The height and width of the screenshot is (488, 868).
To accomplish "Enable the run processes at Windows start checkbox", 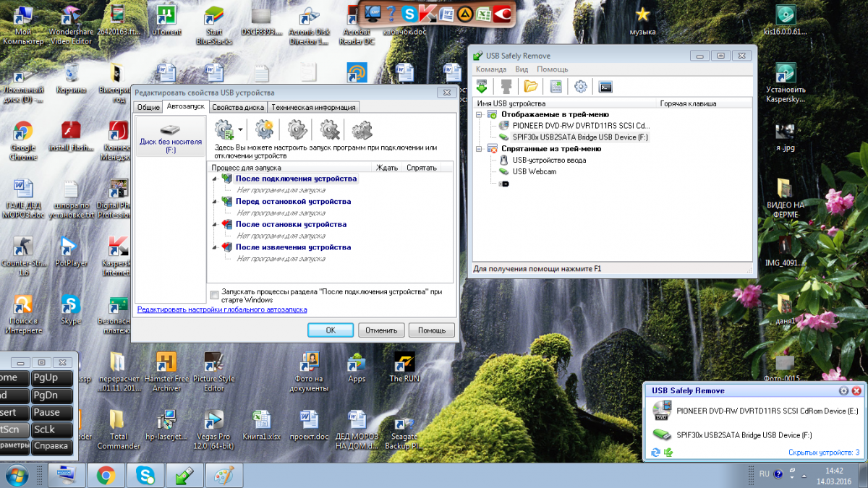I will click(214, 295).
